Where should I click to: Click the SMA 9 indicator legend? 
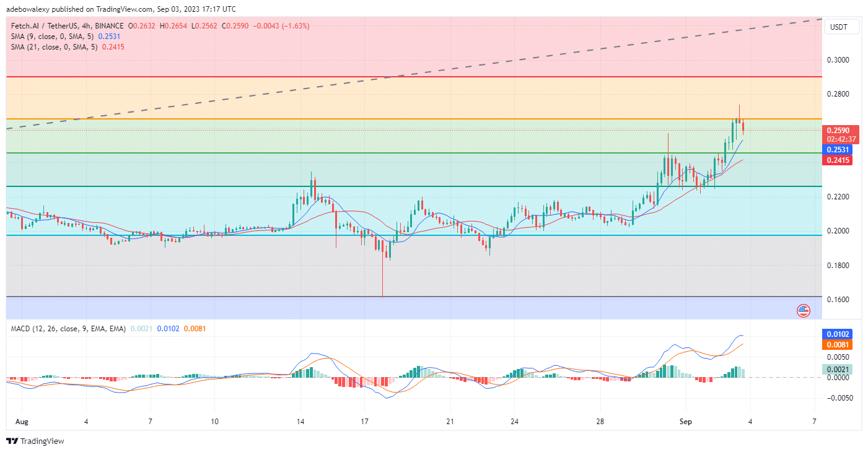coord(66,37)
